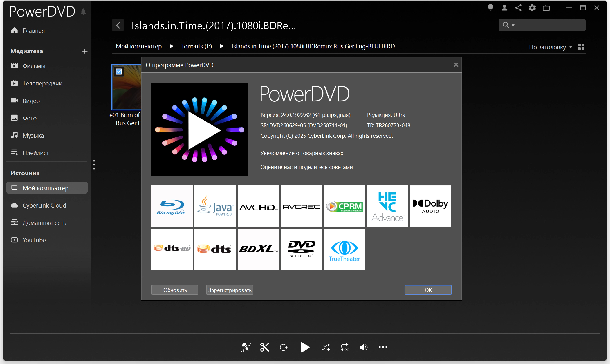Viewport: 610px width, 364px height.
Task: Click the TrueTheater logo tile
Action: point(344,249)
